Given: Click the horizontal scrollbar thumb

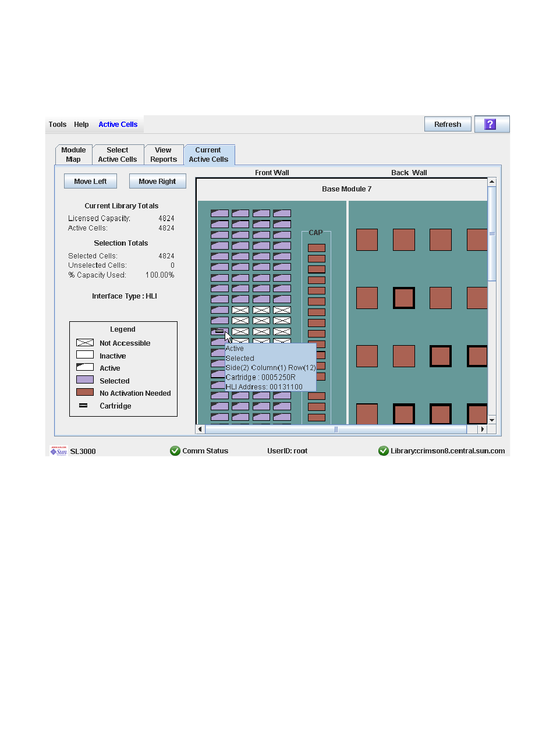Looking at the screenshot, I should (x=336, y=430).
